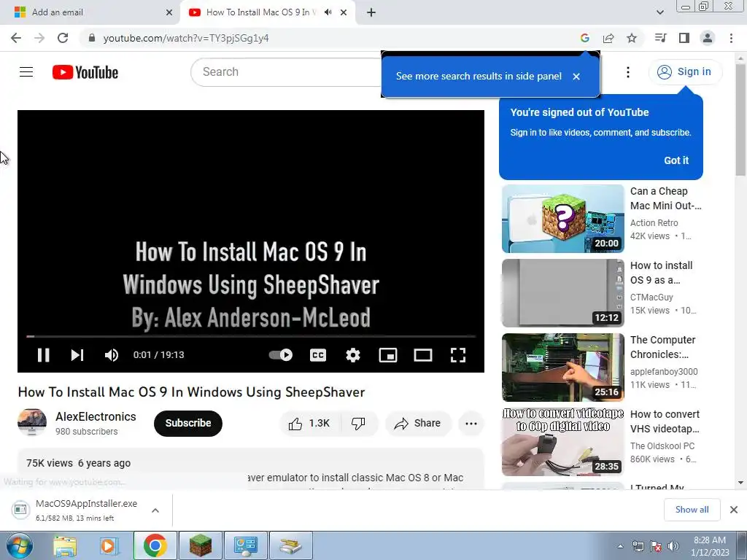Screen dimensions: 747x560
Task: Click the Sign in button
Action: [x=685, y=72]
